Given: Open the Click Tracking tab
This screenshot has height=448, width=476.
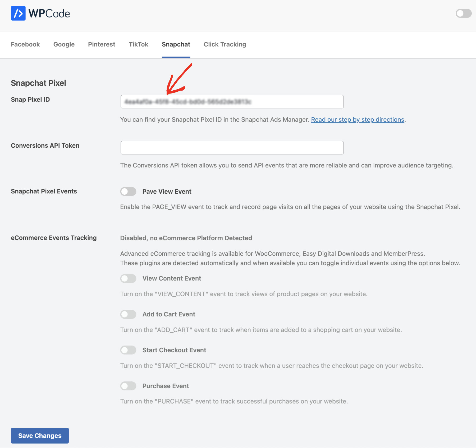Looking at the screenshot, I should (x=225, y=44).
